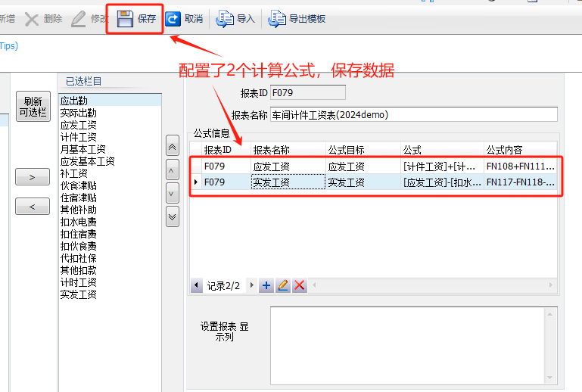The height and width of the screenshot is (392, 582).
Task: Select 月基本工资 list item
Action: click(110, 149)
